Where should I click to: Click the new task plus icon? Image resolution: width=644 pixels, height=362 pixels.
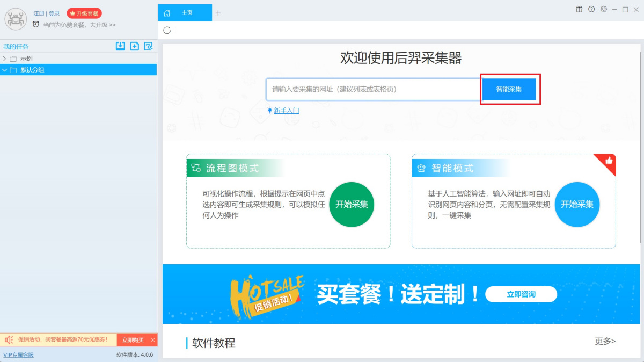(135, 46)
